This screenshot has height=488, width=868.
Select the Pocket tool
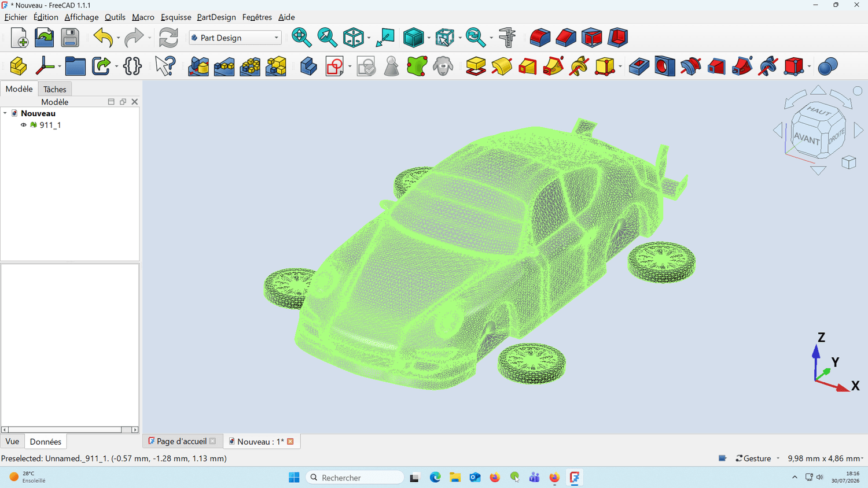click(x=639, y=66)
